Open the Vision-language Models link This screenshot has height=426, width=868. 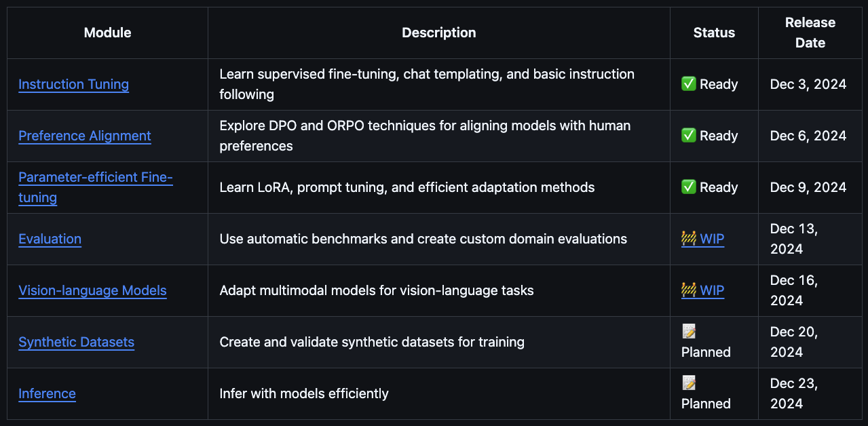click(x=92, y=290)
